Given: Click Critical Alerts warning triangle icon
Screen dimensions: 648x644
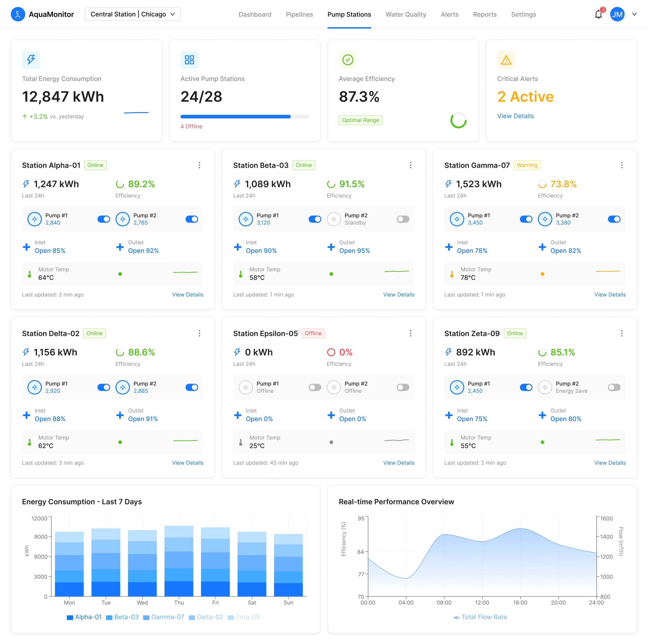Looking at the screenshot, I should coord(506,60).
